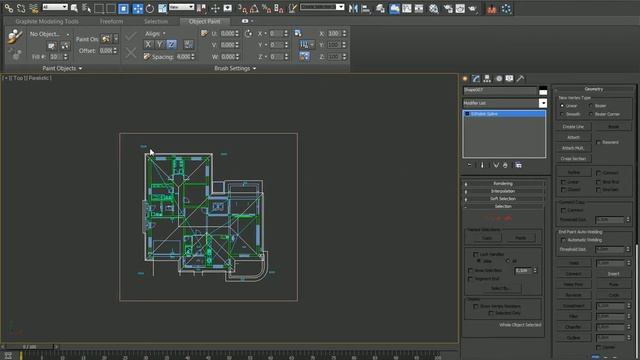Click Remove Modifier trash icon
This screenshot has height=360, width=640.
[505, 165]
